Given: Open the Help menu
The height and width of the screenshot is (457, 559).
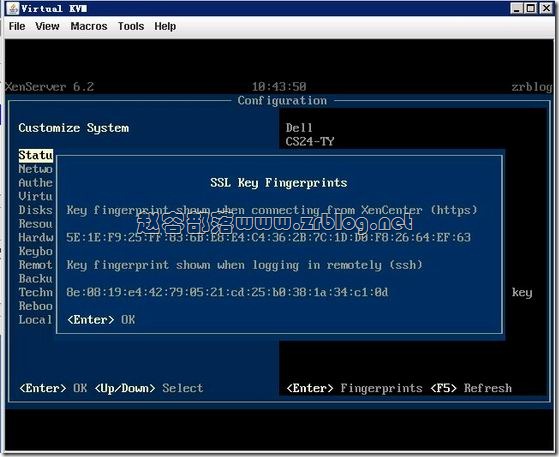Looking at the screenshot, I should tap(165, 26).
